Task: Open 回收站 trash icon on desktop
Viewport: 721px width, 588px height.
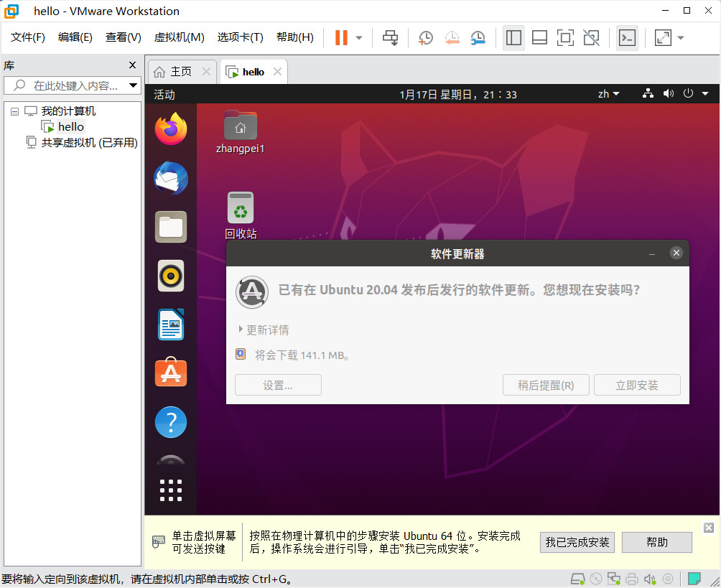Action: point(241,216)
